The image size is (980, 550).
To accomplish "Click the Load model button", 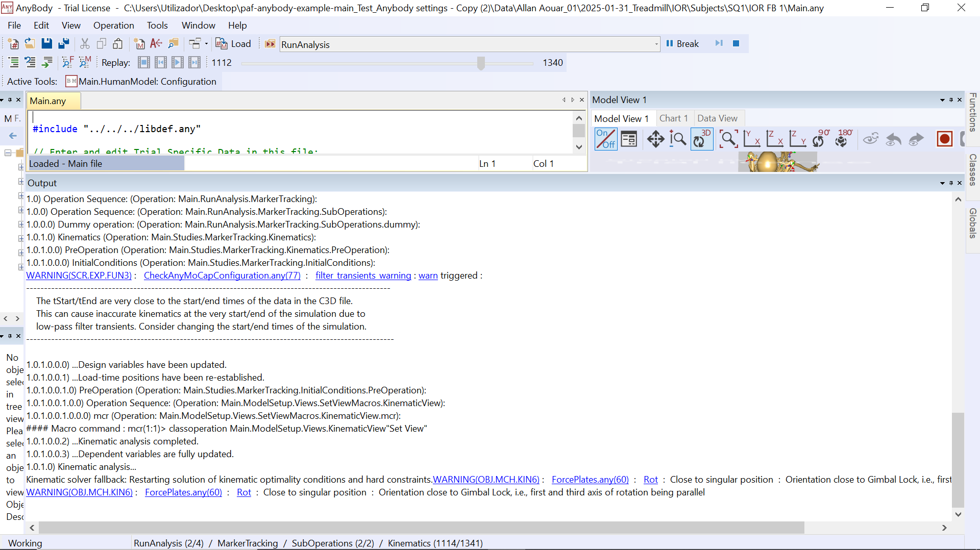I will pyautogui.click(x=233, y=44).
